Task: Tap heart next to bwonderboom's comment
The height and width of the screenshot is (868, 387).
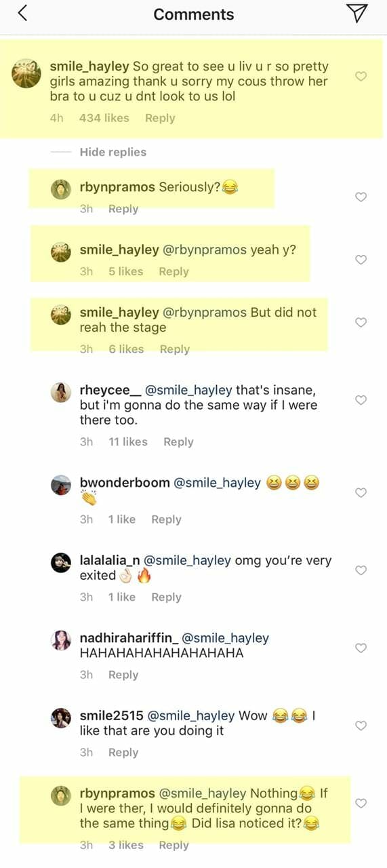Action: point(361,492)
